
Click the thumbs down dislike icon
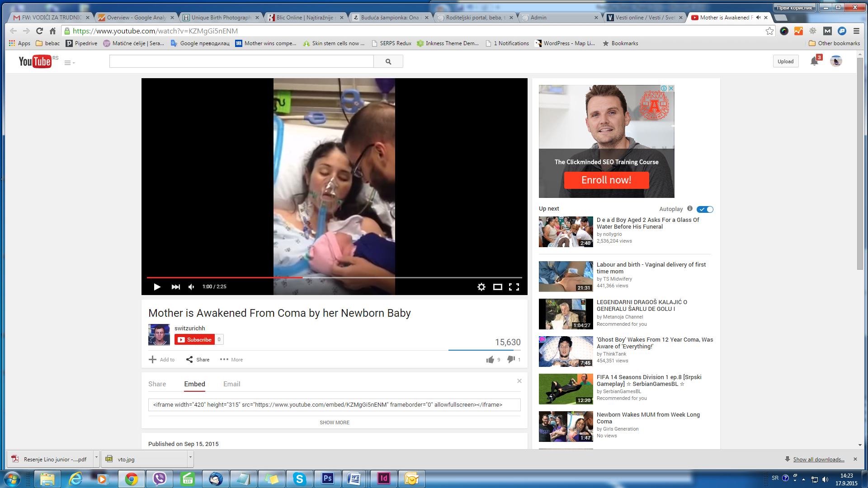pyautogui.click(x=511, y=359)
